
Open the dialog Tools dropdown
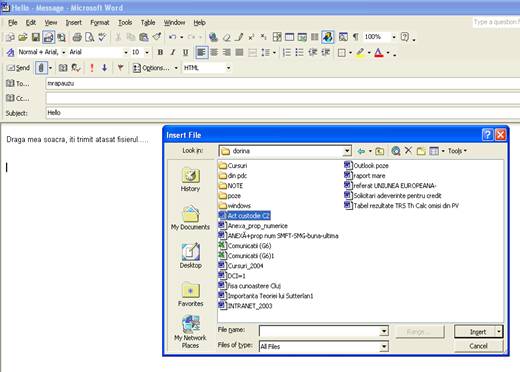457,151
